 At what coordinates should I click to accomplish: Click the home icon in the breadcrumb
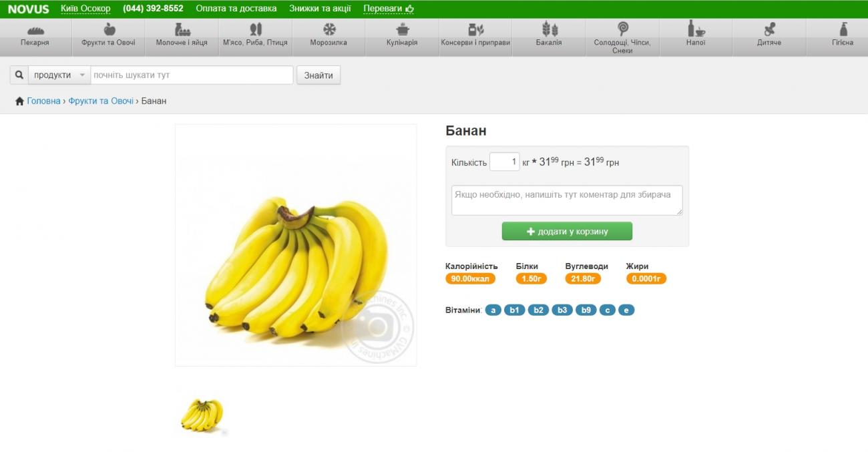19,101
